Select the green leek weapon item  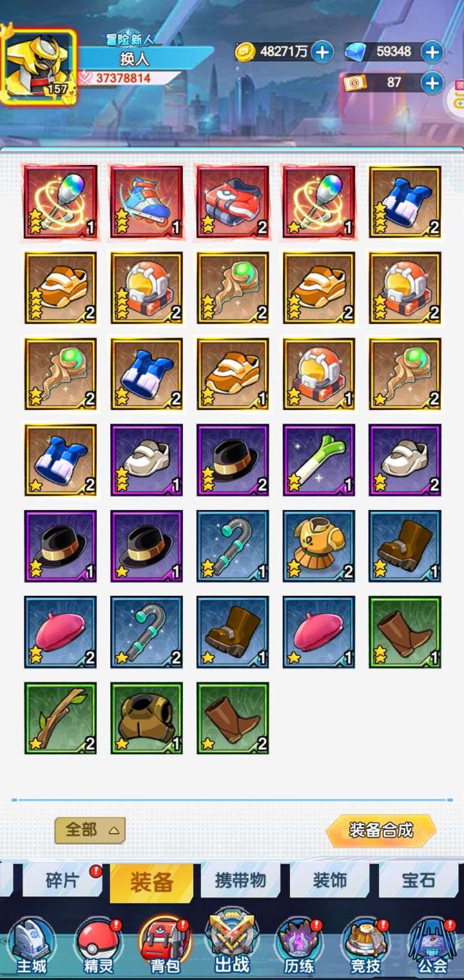(x=319, y=460)
